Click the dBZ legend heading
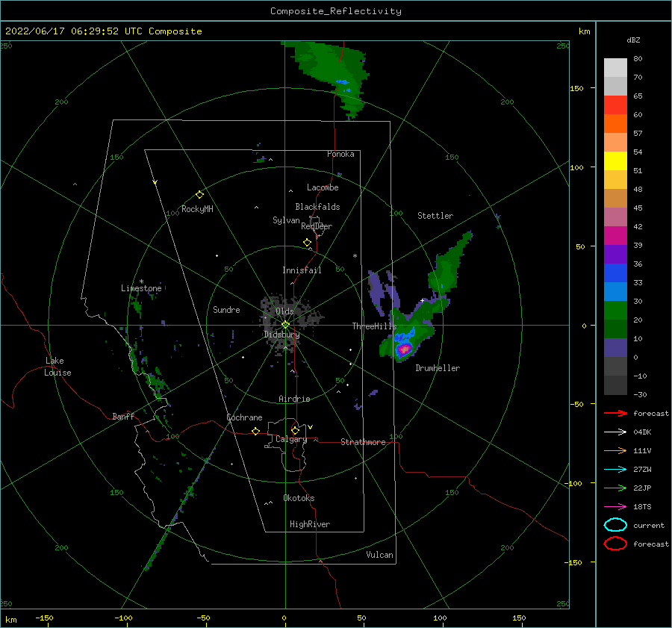 [633, 40]
